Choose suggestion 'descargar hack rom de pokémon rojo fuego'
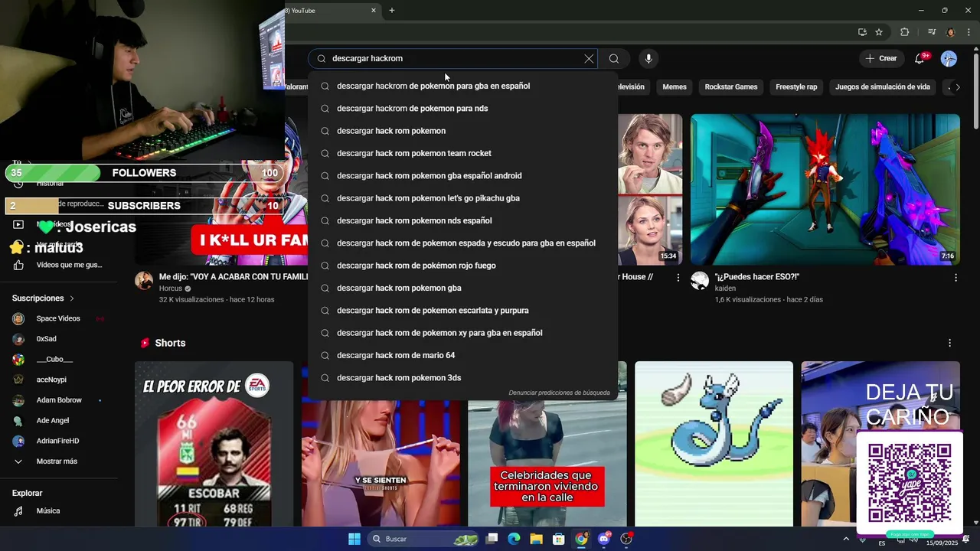This screenshot has width=980, height=551. click(x=462, y=266)
